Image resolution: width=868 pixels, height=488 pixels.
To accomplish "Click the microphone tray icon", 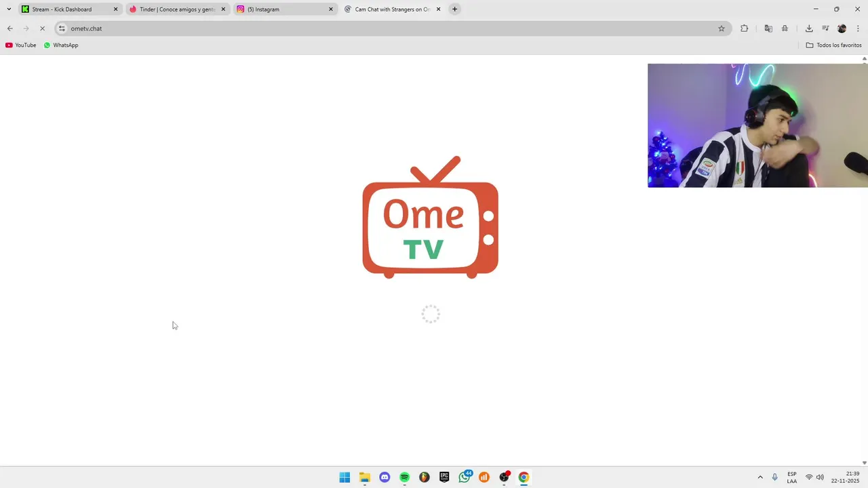I will [775, 477].
